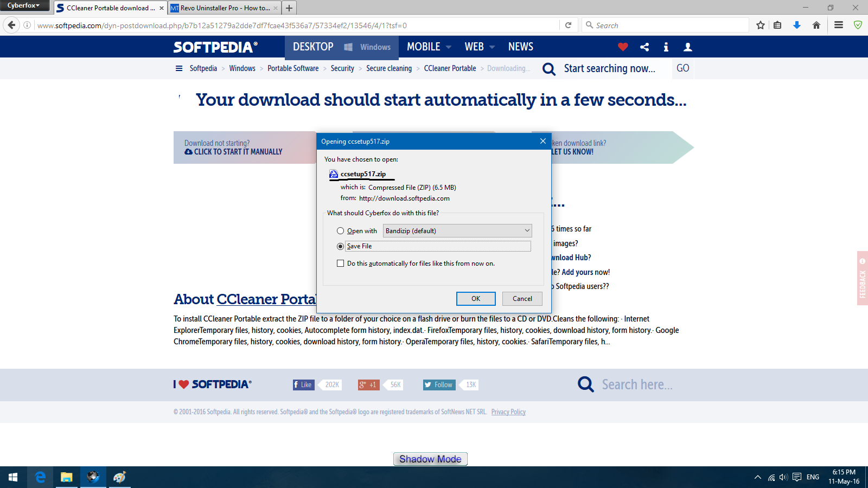
Task: Focus the browser Search box
Action: 666,25
